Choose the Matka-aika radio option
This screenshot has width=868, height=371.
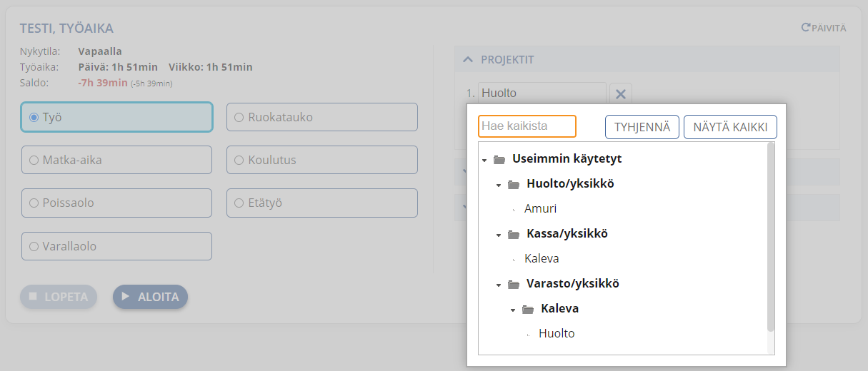34,161
